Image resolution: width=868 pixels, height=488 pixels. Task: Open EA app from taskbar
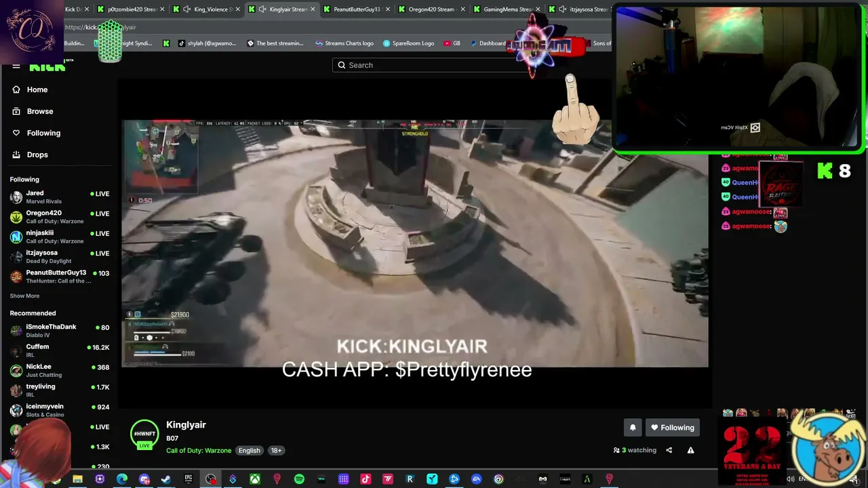point(476,479)
